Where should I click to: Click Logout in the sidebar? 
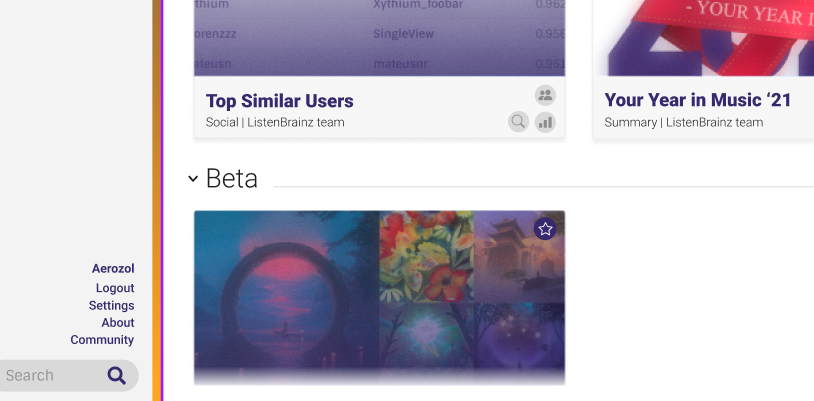pyautogui.click(x=115, y=288)
